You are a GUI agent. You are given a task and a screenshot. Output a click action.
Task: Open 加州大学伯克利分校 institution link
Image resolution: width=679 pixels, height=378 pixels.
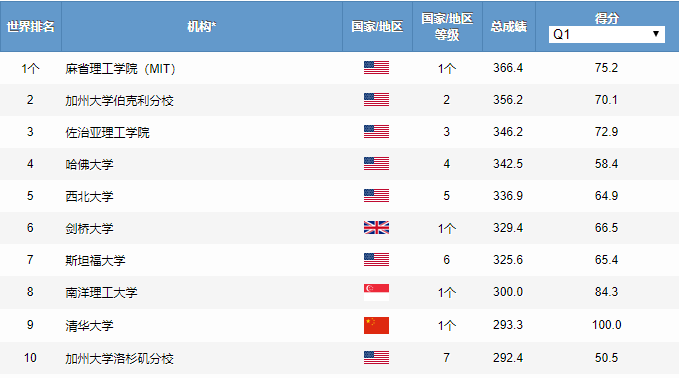pyautogui.click(x=120, y=101)
